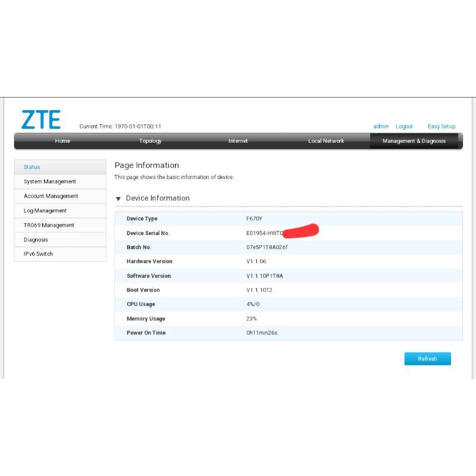The image size is (476, 476).
Task: Open the Home tab
Action: [x=62, y=141]
